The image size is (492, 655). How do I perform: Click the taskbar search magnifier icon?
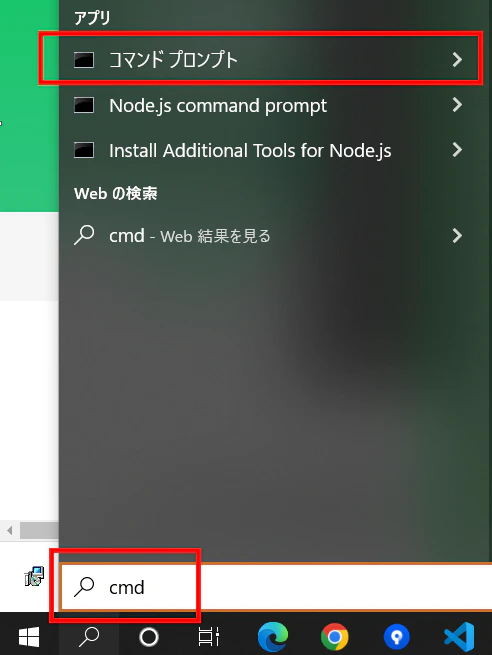pos(89,637)
